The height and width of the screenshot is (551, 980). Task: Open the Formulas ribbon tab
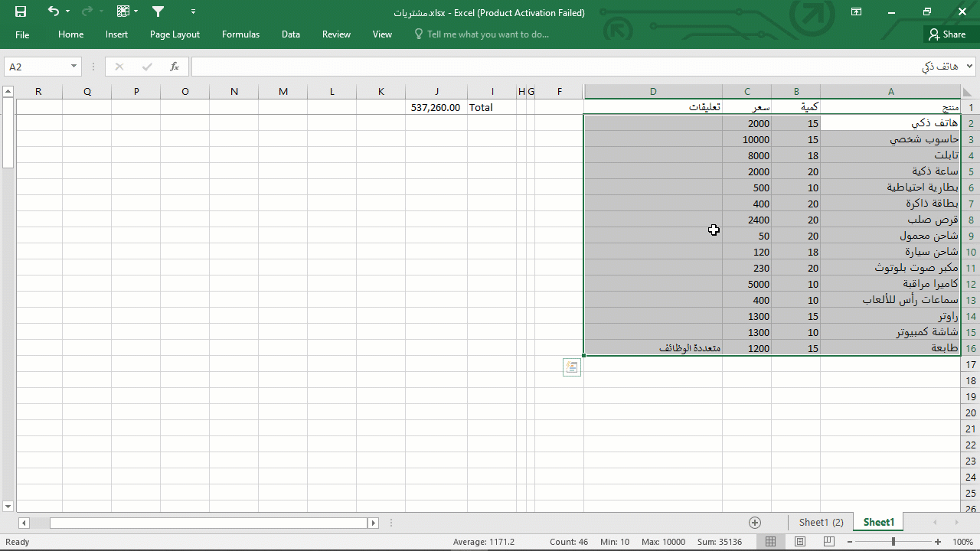click(240, 34)
